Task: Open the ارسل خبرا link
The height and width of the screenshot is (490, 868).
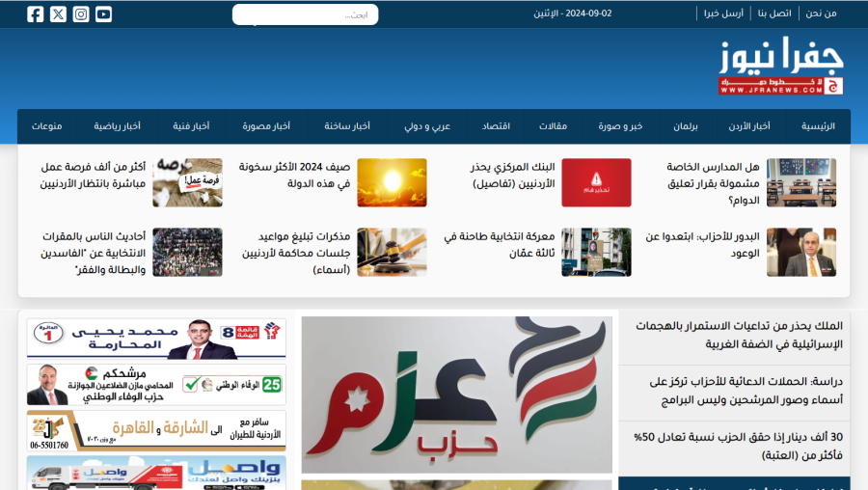Action: coord(723,14)
